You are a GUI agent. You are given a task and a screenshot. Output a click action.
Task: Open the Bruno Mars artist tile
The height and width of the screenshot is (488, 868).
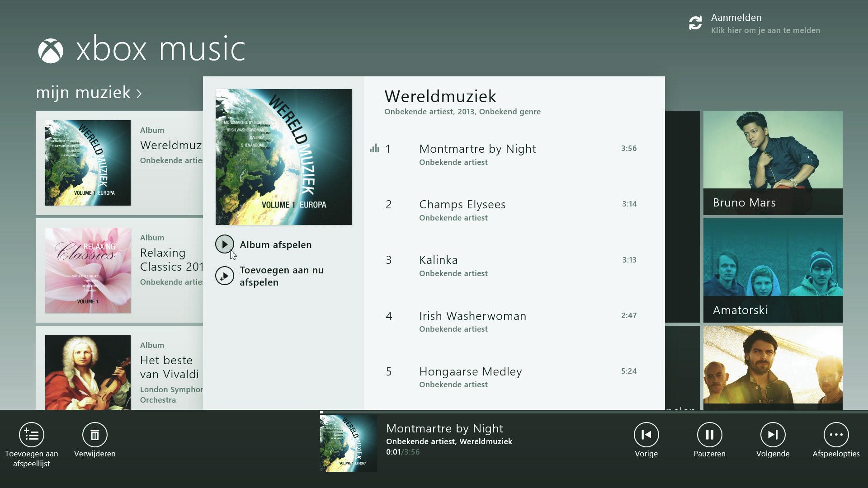[x=773, y=163]
